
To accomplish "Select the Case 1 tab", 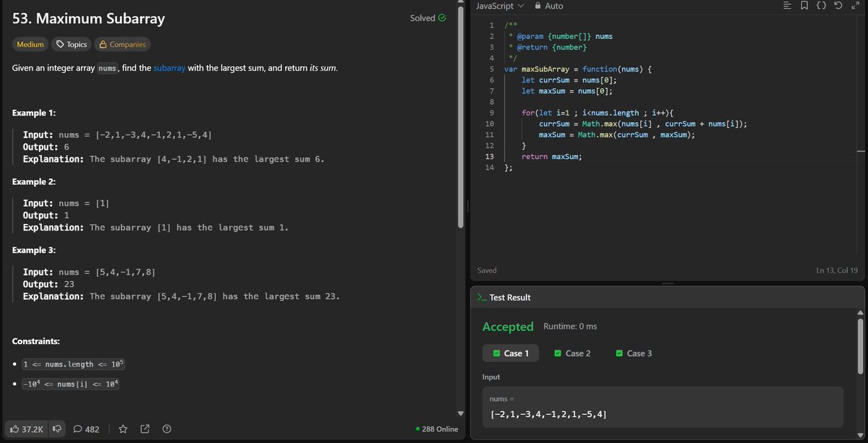I will coord(511,353).
